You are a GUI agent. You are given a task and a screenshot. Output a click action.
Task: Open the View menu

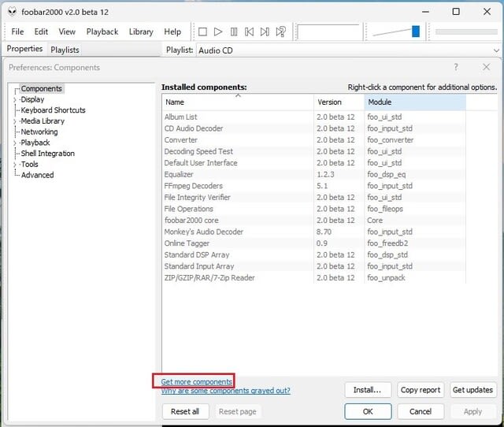[x=67, y=32]
